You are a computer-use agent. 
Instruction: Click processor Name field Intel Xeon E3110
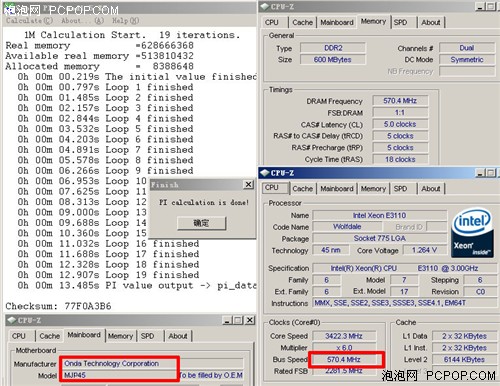point(380,215)
